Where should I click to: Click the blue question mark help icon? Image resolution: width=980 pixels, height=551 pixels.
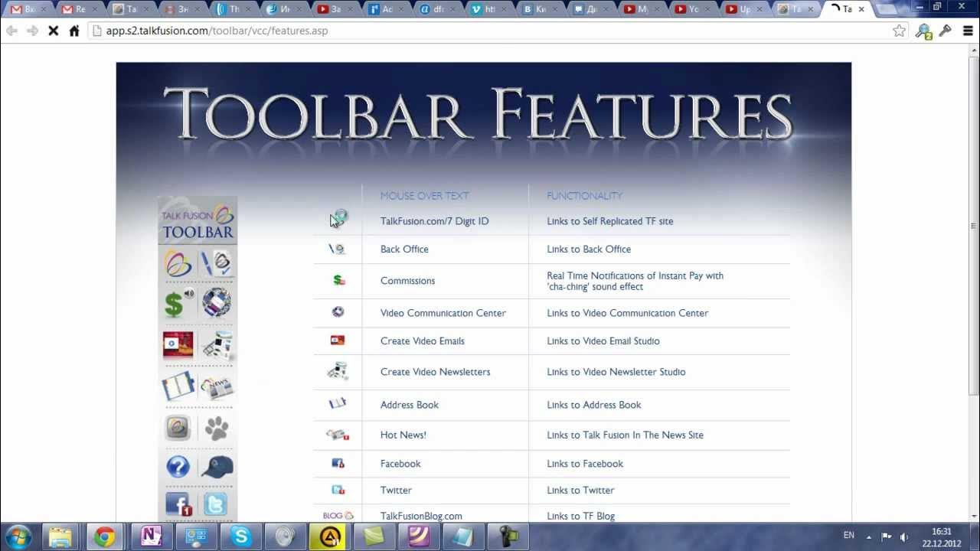tap(178, 466)
